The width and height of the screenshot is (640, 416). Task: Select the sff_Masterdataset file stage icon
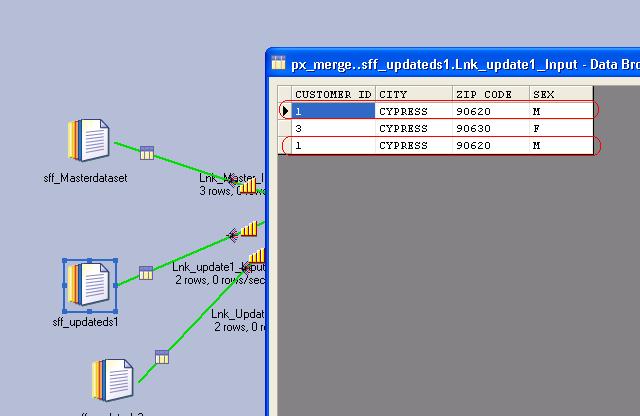click(88, 140)
